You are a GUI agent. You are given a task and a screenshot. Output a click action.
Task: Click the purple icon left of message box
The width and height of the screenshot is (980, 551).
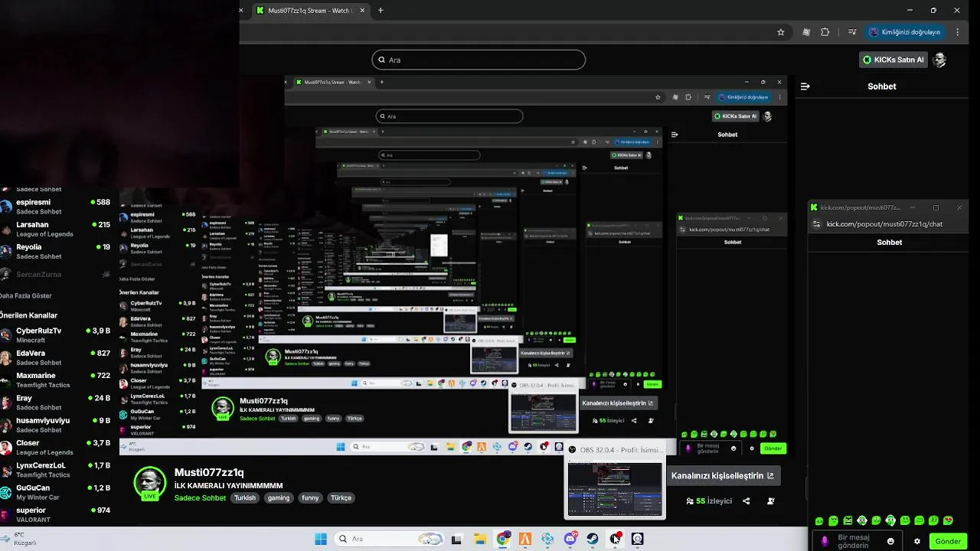[x=825, y=541]
